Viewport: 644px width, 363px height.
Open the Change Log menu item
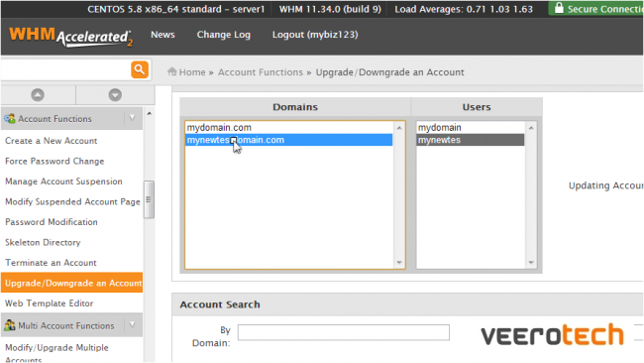[x=224, y=35]
